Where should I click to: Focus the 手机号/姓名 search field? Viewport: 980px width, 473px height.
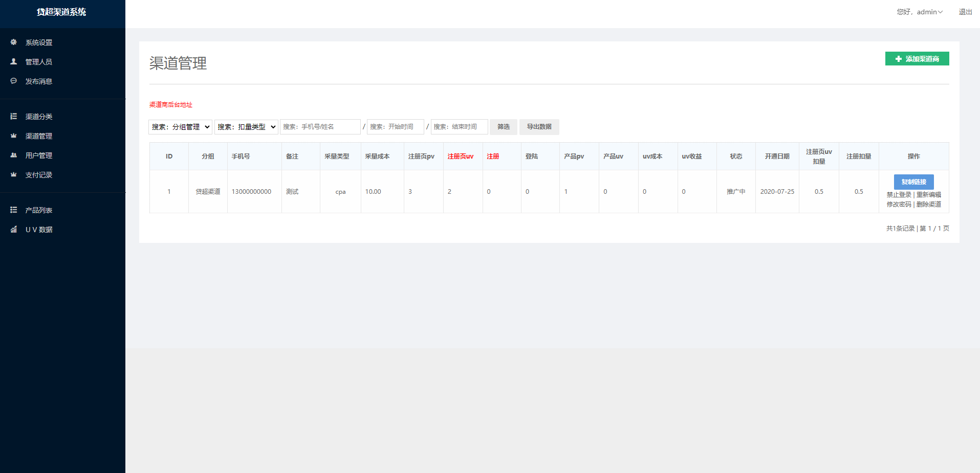point(320,127)
